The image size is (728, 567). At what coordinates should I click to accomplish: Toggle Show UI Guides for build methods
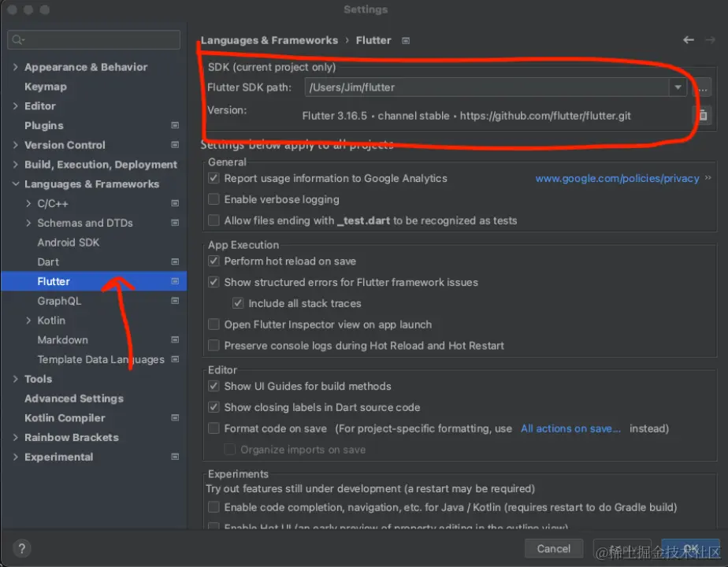tap(214, 386)
